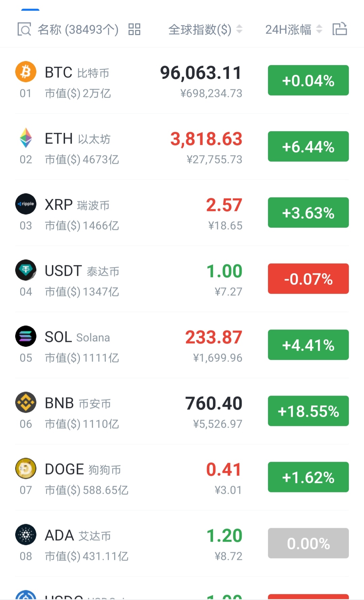364x600 pixels.
Task: Tap the ripple XRP logo icon
Action: click(26, 204)
